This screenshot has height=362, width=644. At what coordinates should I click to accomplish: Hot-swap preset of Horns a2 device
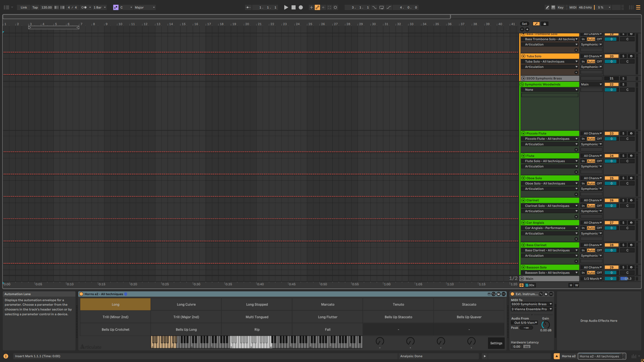pos(493,294)
